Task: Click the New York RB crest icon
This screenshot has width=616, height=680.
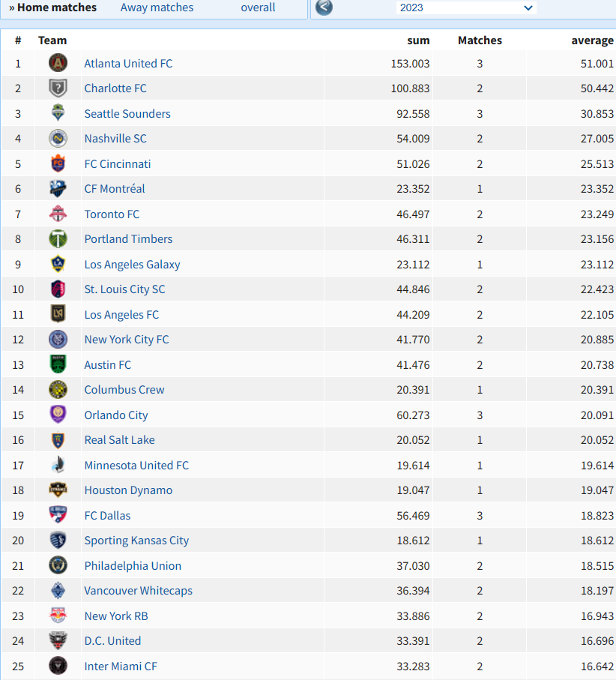Action: (x=58, y=616)
